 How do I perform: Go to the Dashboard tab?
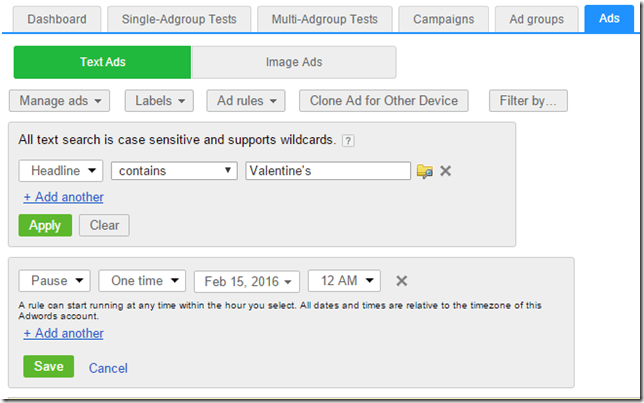coord(57,19)
